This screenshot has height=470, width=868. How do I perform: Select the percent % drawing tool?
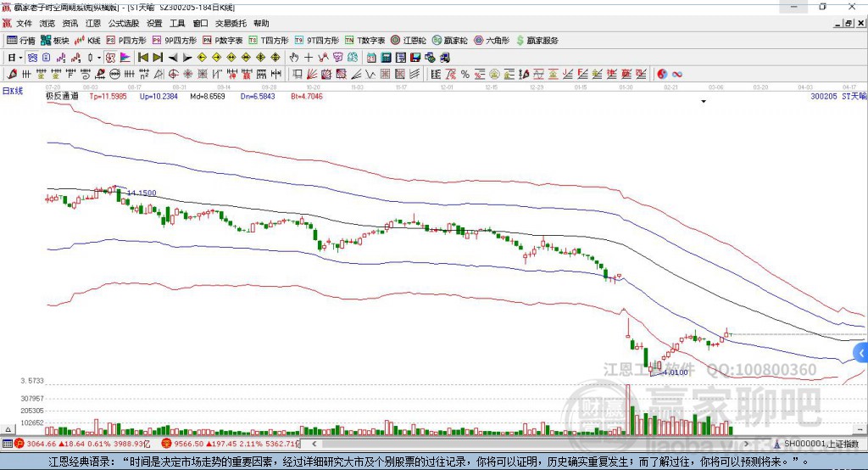pos(465,75)
